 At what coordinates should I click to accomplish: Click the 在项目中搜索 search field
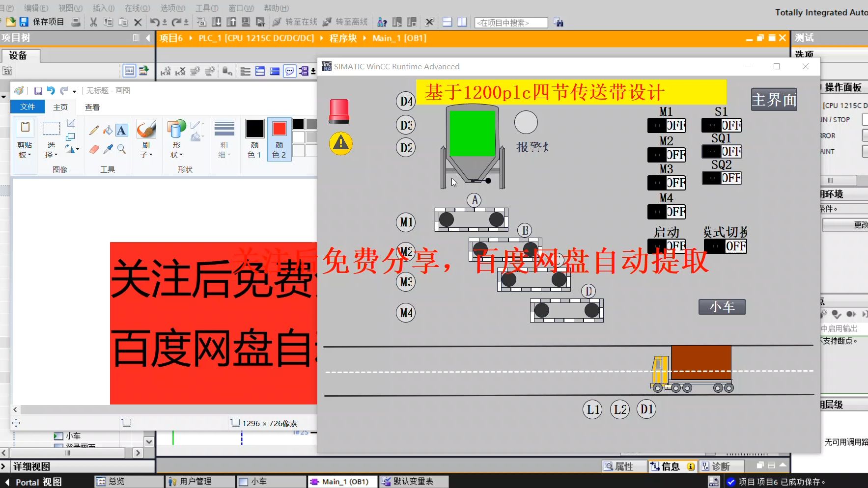(x=511, y=23)
